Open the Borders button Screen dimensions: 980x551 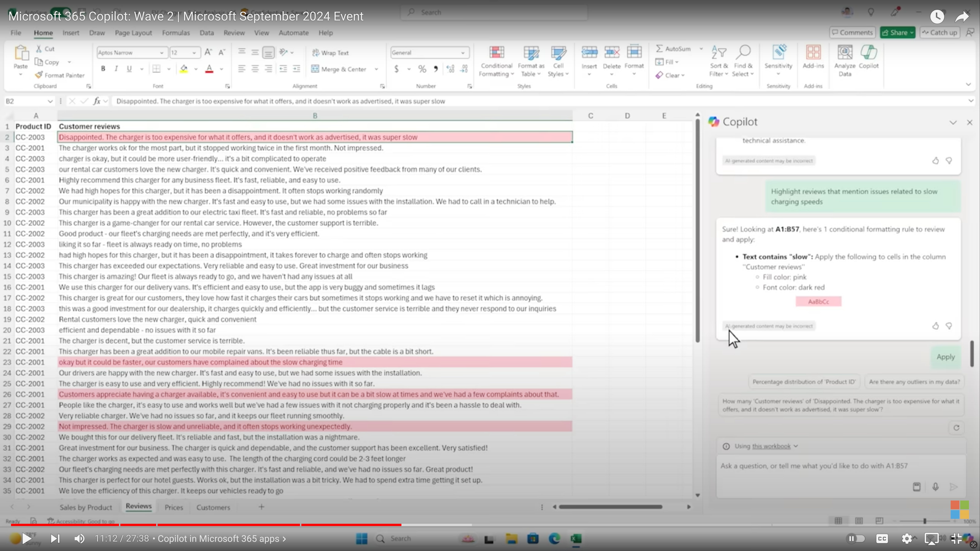[x=156, y=69]
